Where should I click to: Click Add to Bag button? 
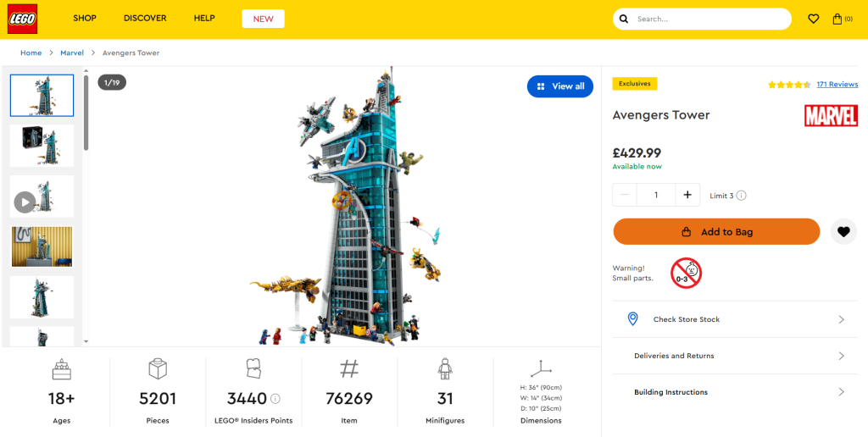tap(716, 231)
